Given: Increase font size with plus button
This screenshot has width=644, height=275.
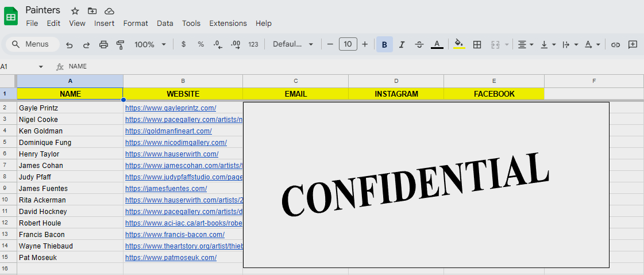Looking at the screenshot, I should [x=365, y=44].
